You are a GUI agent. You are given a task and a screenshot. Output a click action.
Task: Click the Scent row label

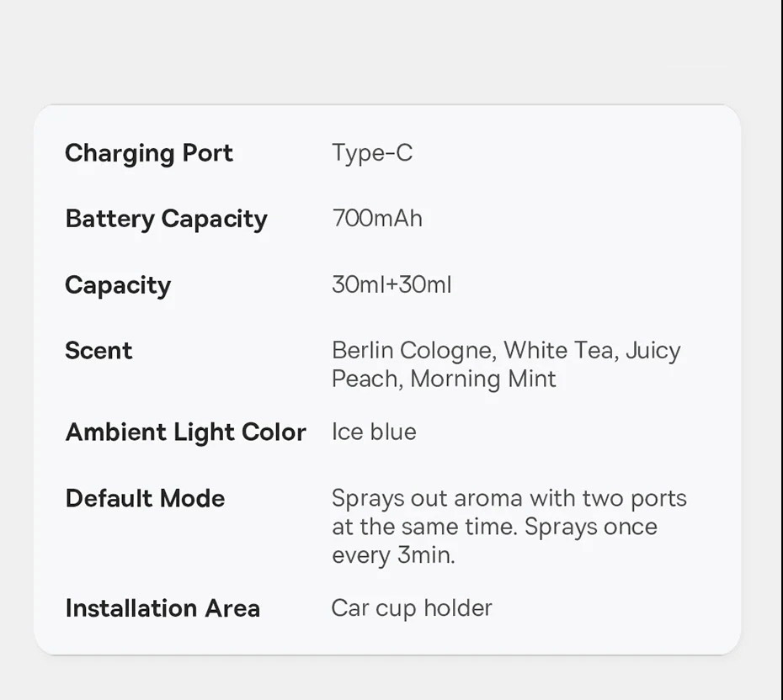(99, 350)
